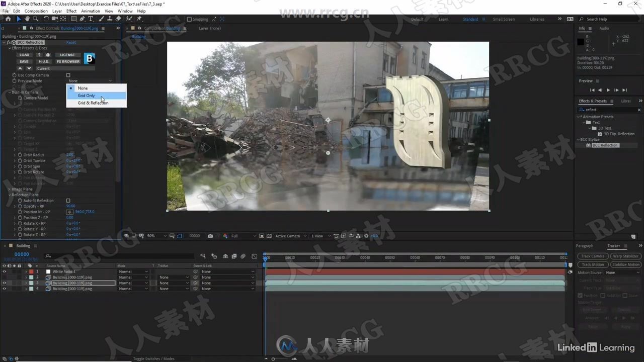Screen dimensions: 644x362
Task: Open the 1 View layout dropdown
Action: 320,236
